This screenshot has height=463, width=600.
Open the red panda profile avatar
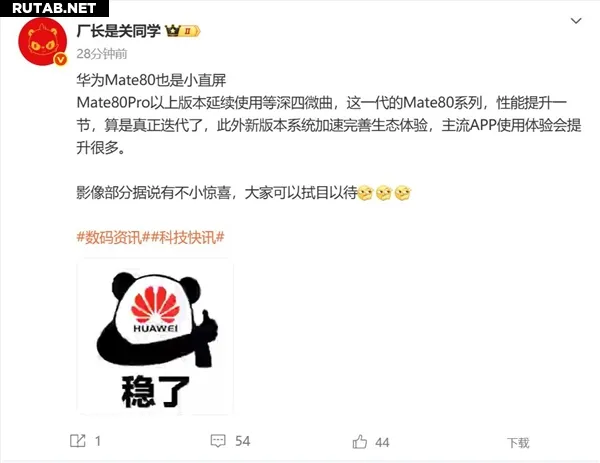pos(42,42)
